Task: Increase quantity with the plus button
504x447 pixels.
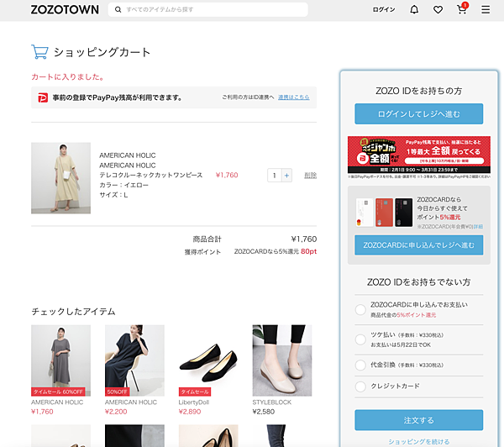Action: tap(286, 176)
